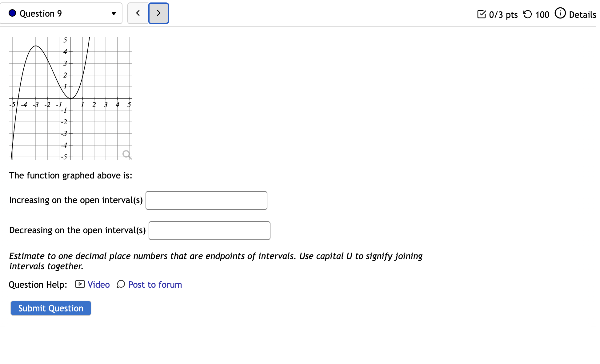Open the Video help link
The width and height of the screenshot is (600, 364).
click(x=98, y=284)
